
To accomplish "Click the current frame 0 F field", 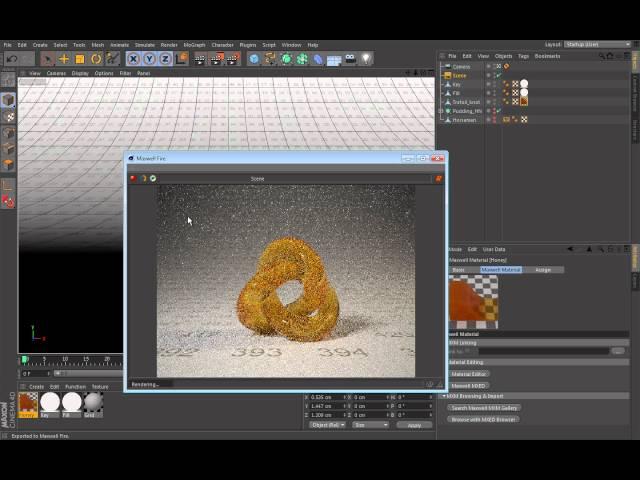I will (x=35, y=373).
